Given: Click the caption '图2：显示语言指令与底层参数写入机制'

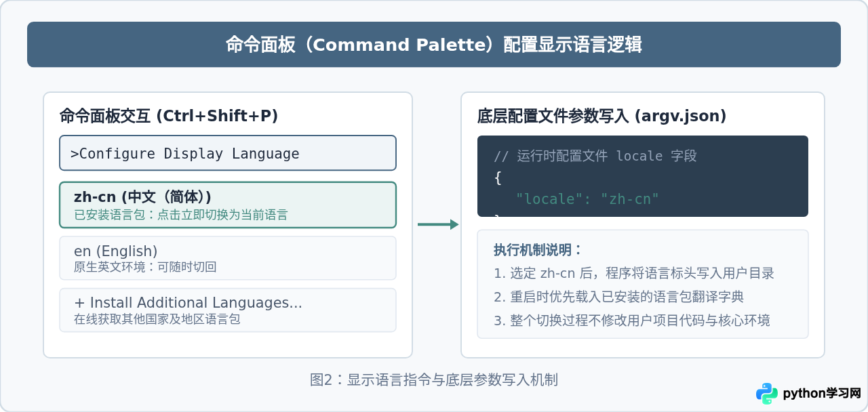Looking at the screenshot, I should pos(434,379).
